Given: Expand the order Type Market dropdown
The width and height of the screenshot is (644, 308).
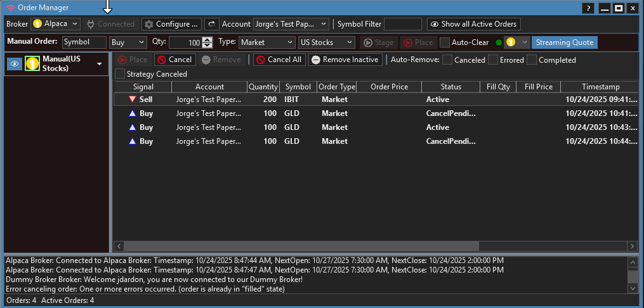Looking at the screenshot, I should coord(266,42).
